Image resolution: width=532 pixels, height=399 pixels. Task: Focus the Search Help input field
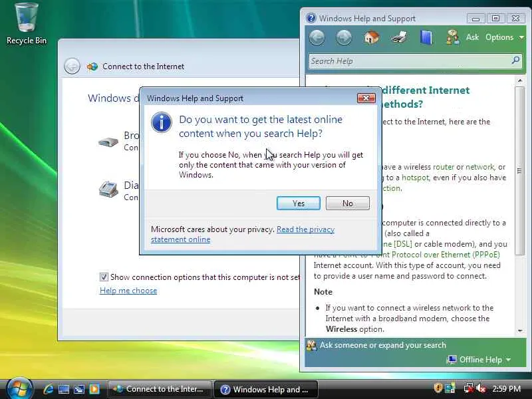pos(409,61)
